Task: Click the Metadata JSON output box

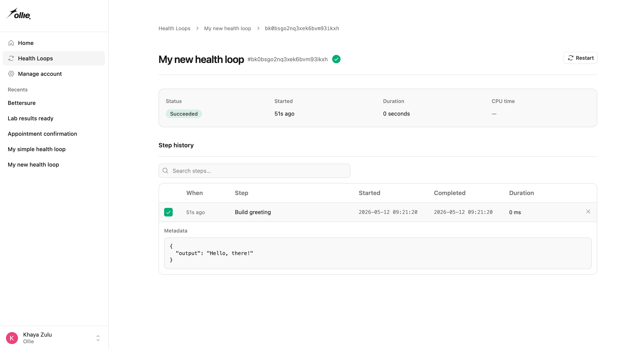Action: click(378, 253)
